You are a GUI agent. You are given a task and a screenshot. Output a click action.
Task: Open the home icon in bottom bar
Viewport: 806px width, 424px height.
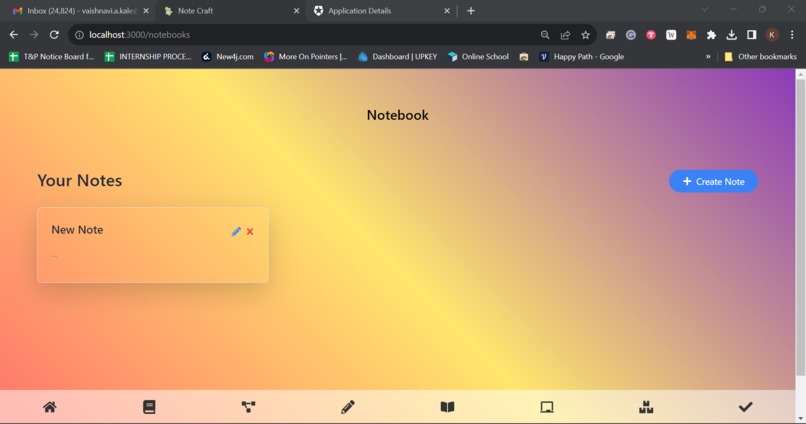coord(50,407)
